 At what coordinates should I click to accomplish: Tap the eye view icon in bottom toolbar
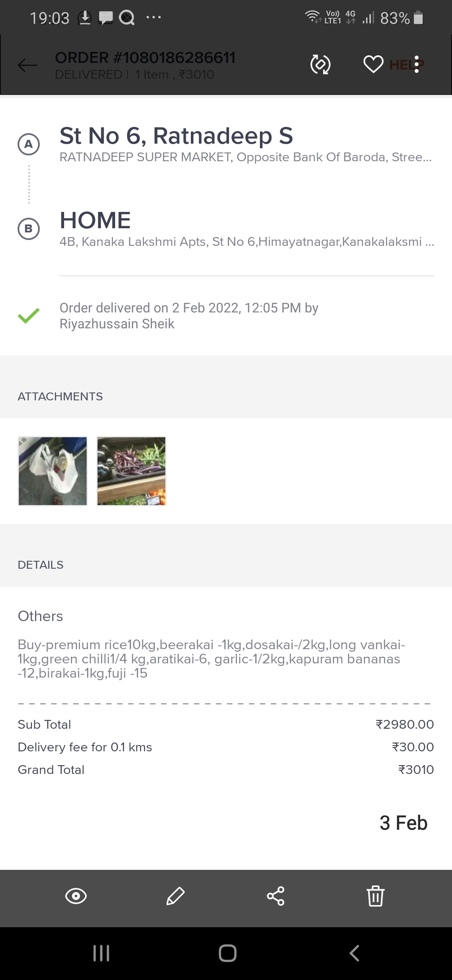pyautogui.click(x=76, y=896)
